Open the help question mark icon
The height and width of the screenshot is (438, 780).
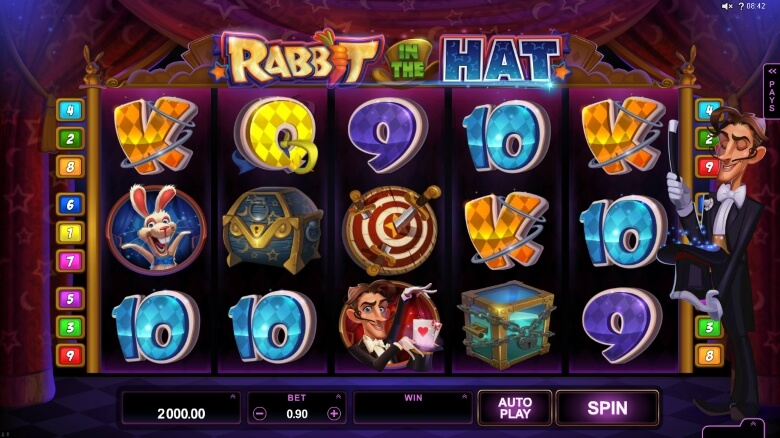coord(741,6)
